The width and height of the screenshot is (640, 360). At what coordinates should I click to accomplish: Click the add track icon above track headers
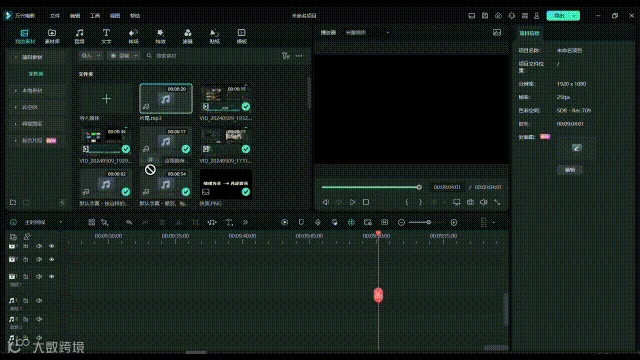[13, 237]
